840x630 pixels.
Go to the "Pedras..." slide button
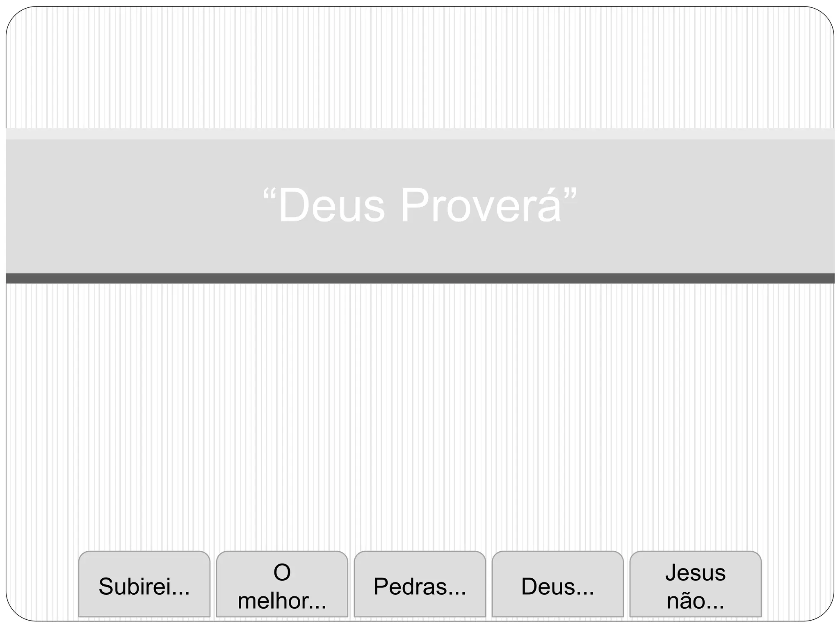tap(420, 584)
